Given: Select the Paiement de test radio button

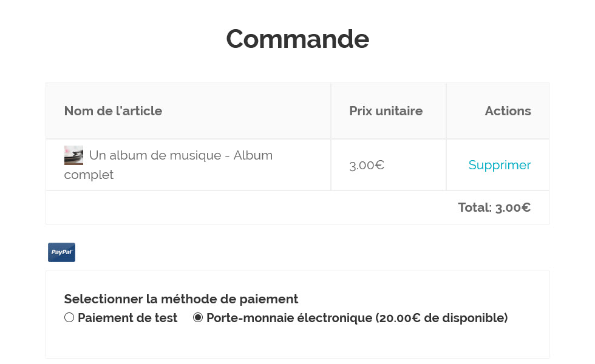Looking at the screenshot, I should pos(69,317).
